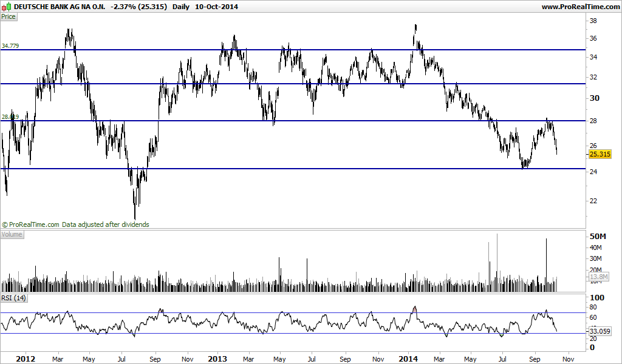This screenshot has width=622, height=364.
Task: Select the Daily timeframe text
Action: tap(181, 7)
